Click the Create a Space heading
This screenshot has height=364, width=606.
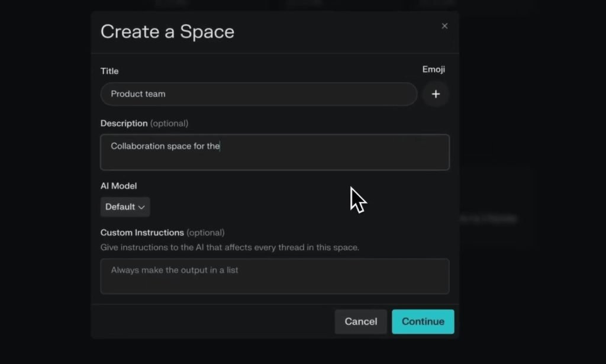[x=167, y=31]
